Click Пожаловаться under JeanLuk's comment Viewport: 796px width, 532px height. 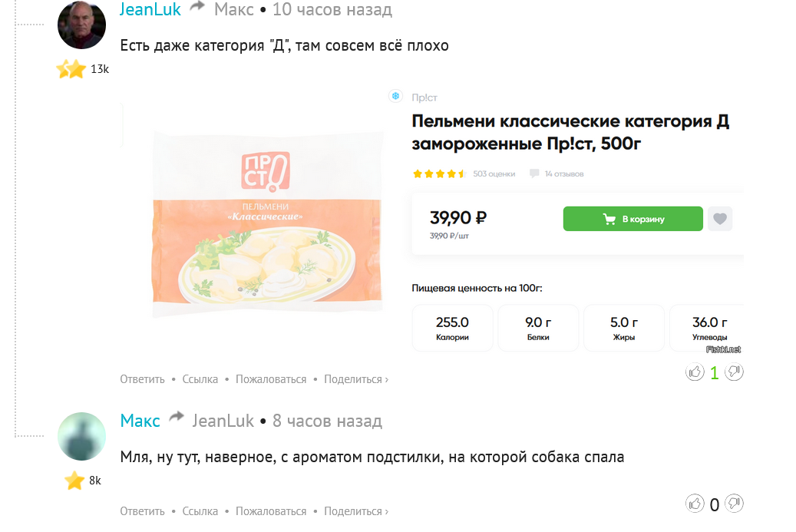point(271,379)
